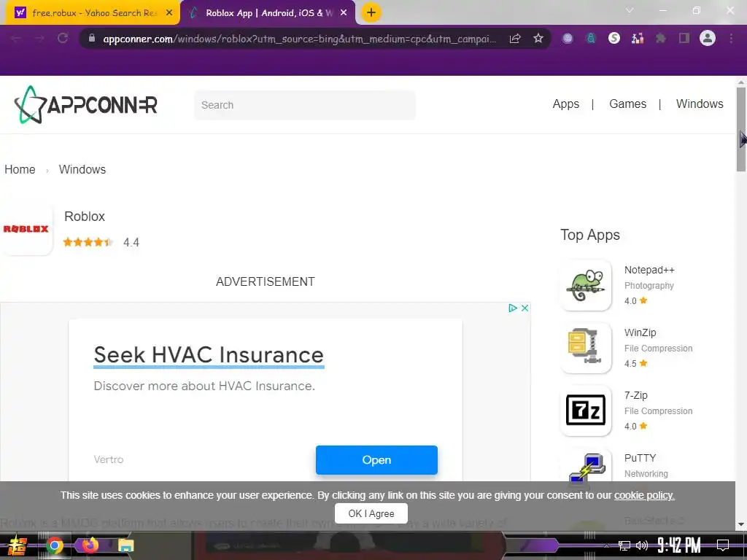
Task: Click the Top Apps heading
Action: coord(589,236)
